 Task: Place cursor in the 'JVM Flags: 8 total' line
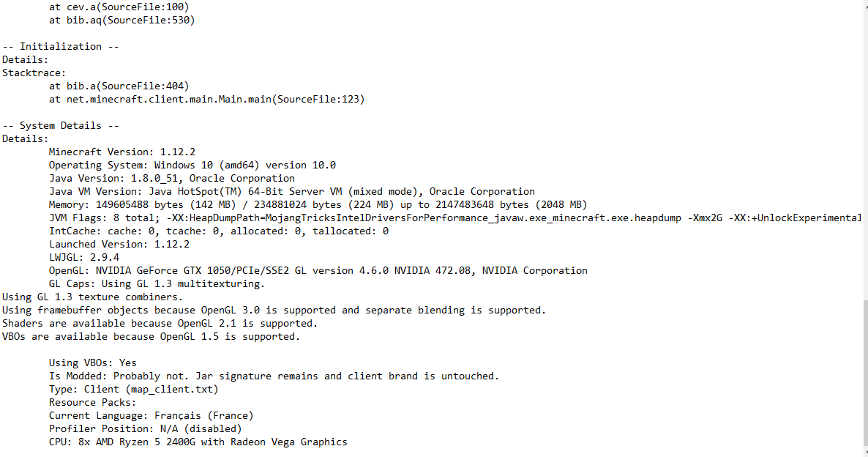tap(455, 218)
